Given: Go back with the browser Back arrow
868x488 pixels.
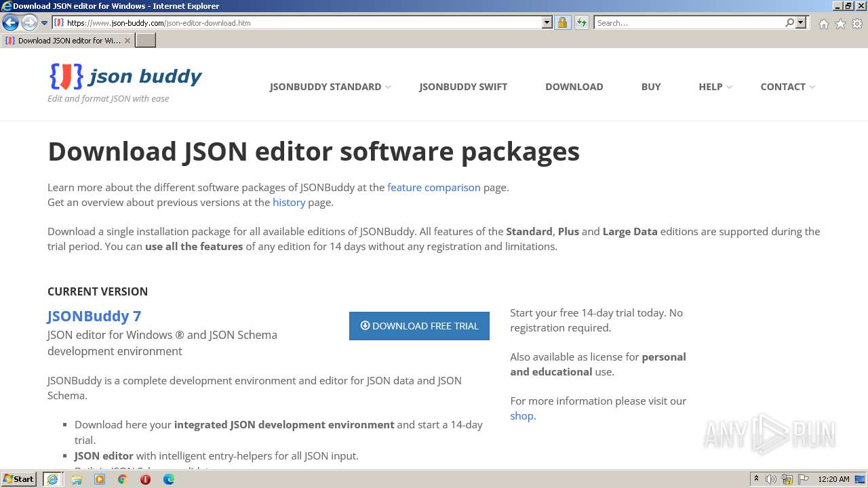Looking at the screenshot, I should 10,23.
